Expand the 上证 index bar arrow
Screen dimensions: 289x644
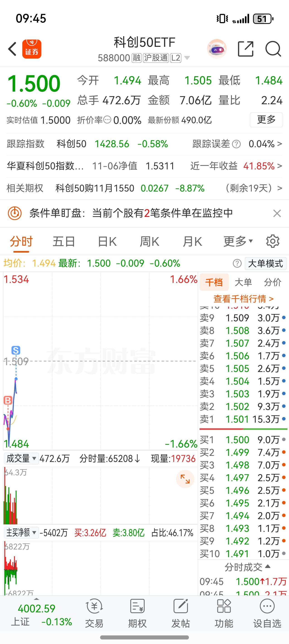(x=36, y=599)
